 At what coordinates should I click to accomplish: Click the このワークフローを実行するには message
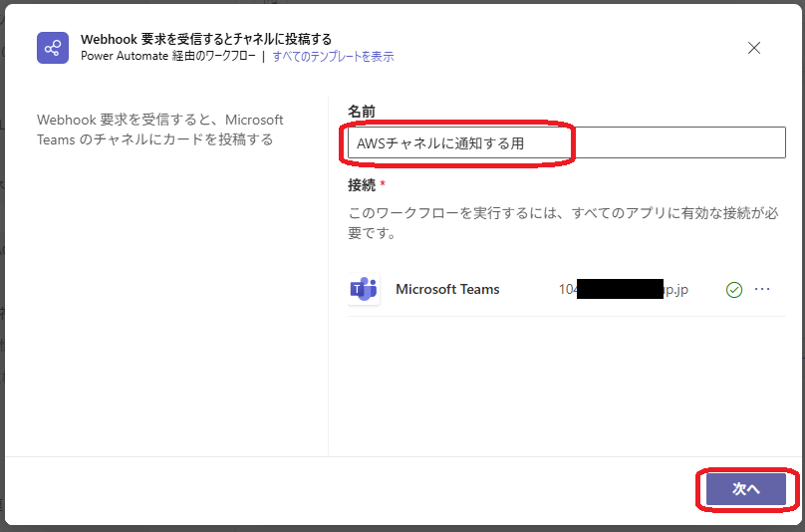coord(563,223)
